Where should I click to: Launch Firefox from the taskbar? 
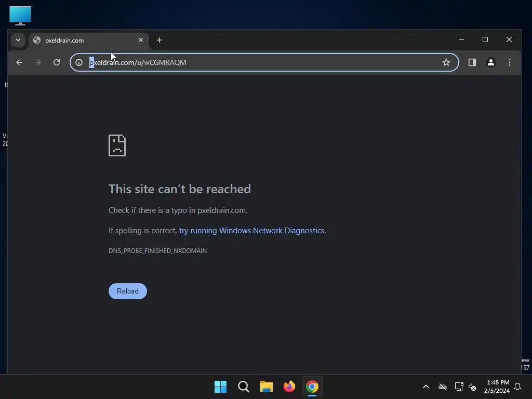(x=289, y=387)
